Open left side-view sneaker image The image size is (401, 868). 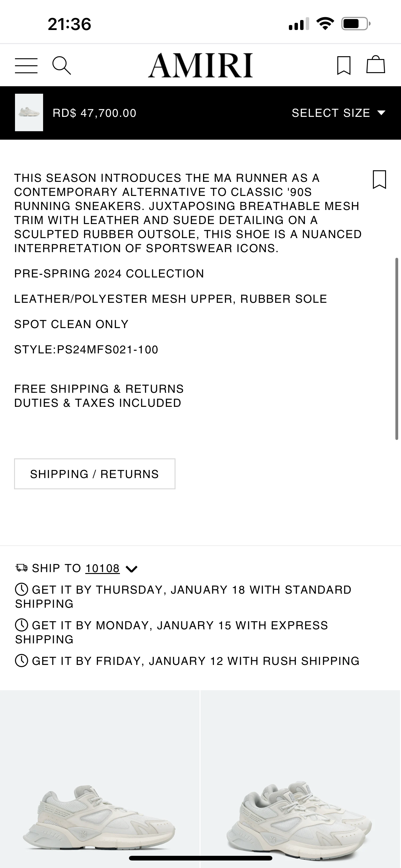[100, 778]
